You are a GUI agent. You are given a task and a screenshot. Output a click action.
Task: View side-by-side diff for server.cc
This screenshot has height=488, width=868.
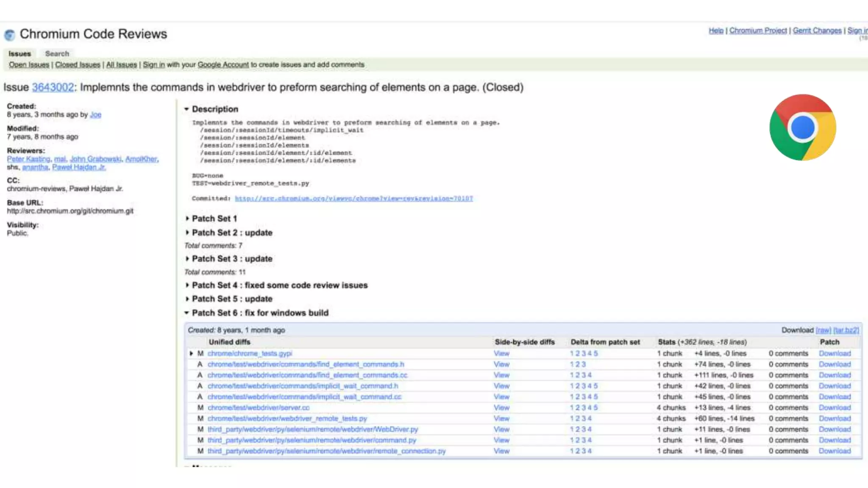point(501,408)
